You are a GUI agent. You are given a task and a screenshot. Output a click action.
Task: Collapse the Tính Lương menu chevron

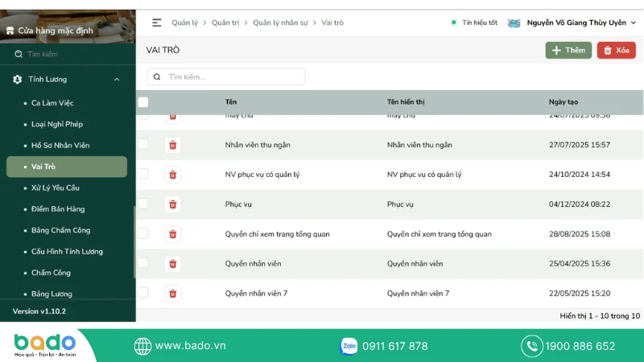point(117,80)
